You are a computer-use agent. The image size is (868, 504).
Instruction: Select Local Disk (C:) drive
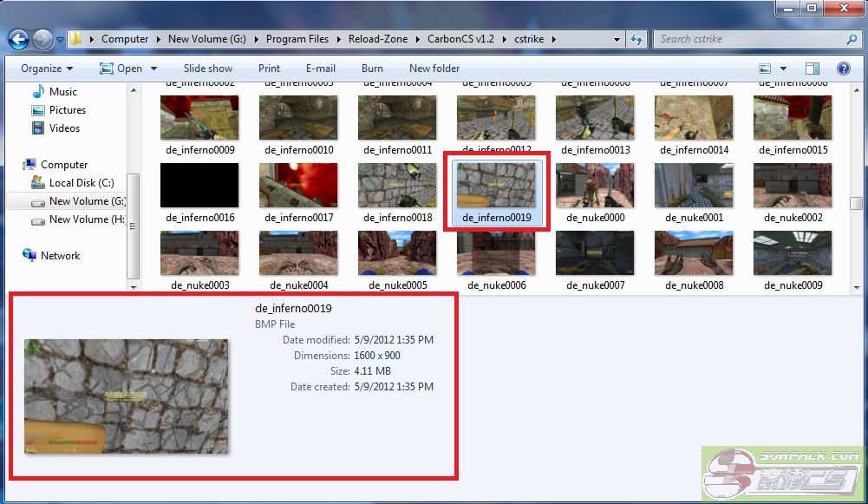pyautogui.click(x=81, y=183)
